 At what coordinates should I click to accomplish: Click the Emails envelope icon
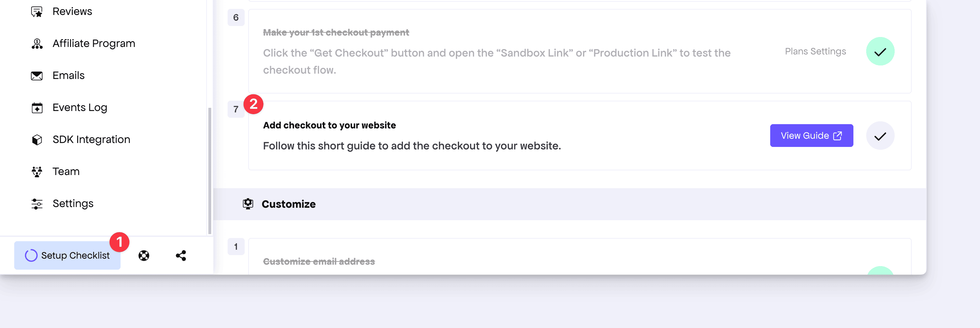(x=37, y=76)
